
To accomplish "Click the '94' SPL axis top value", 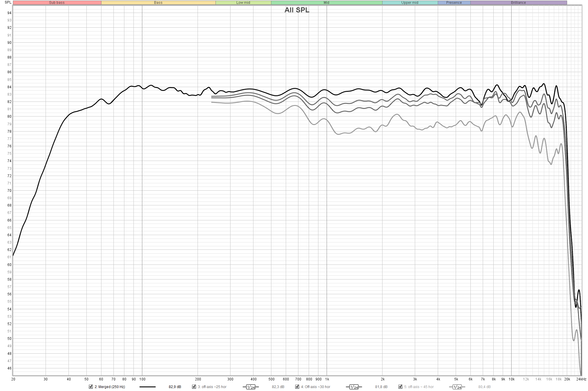I will pyautogui.click(x=9, y=13).
